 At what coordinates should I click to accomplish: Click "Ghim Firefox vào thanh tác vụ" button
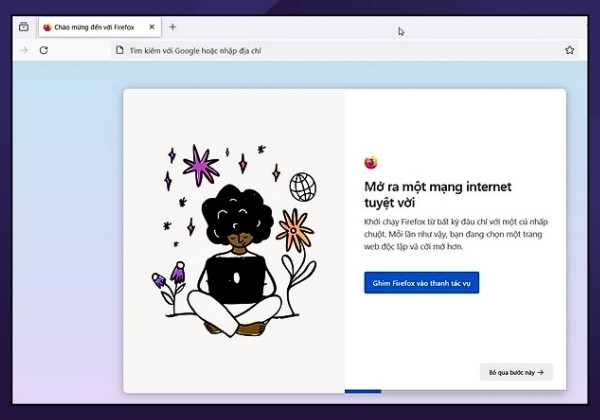click(421, 283)
